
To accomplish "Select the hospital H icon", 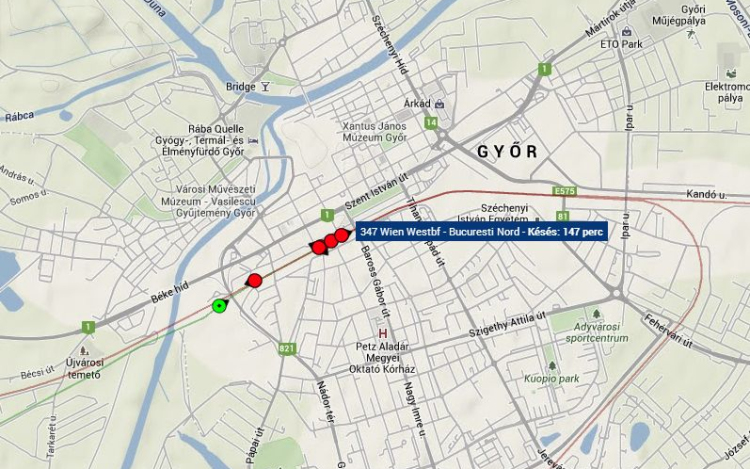I will (383, 333).
